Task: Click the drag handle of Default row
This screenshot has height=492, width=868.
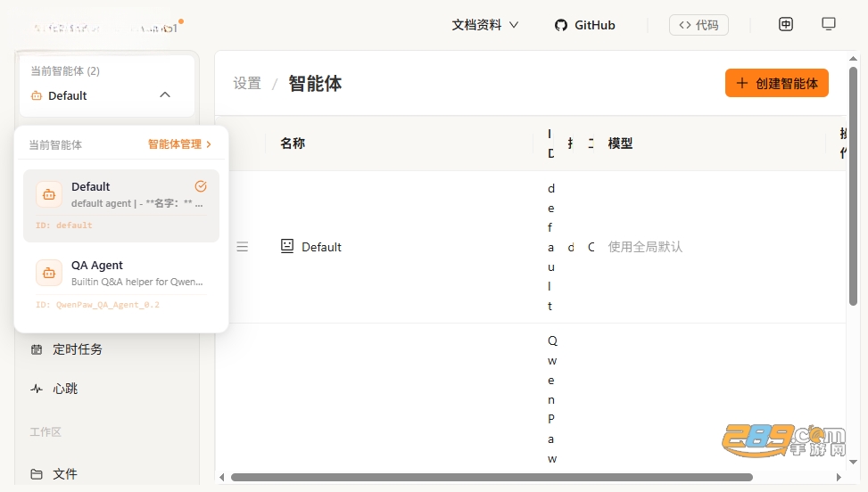Action: pos(243,247)
